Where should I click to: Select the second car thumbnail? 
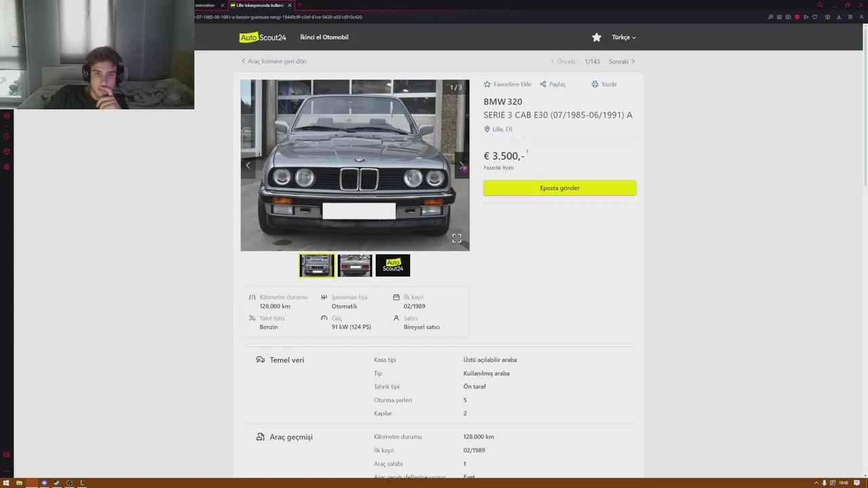coord(355,266)
